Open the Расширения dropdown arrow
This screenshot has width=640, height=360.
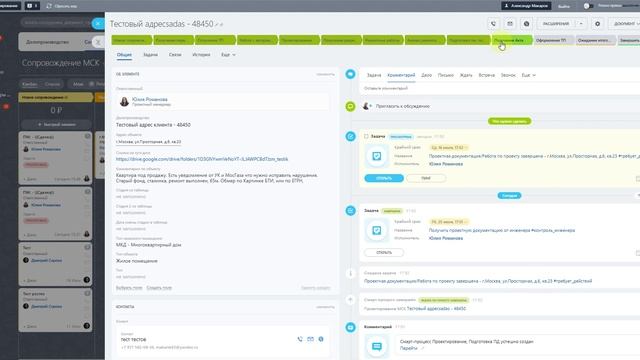click(x=581, y=24)
